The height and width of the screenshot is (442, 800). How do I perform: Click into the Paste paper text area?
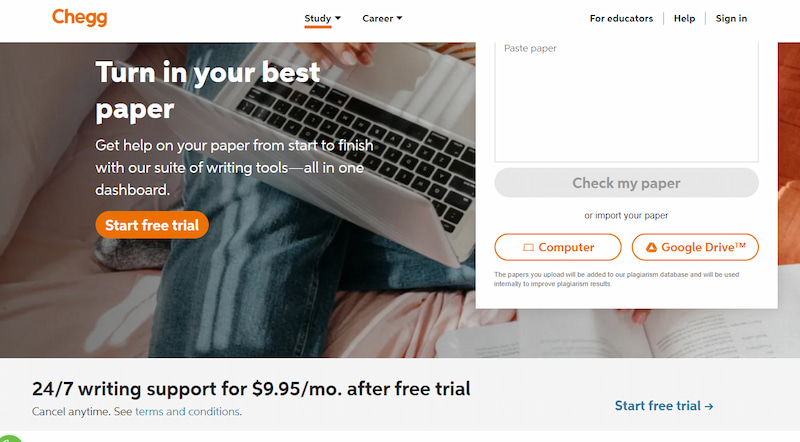tap(626, 102)
